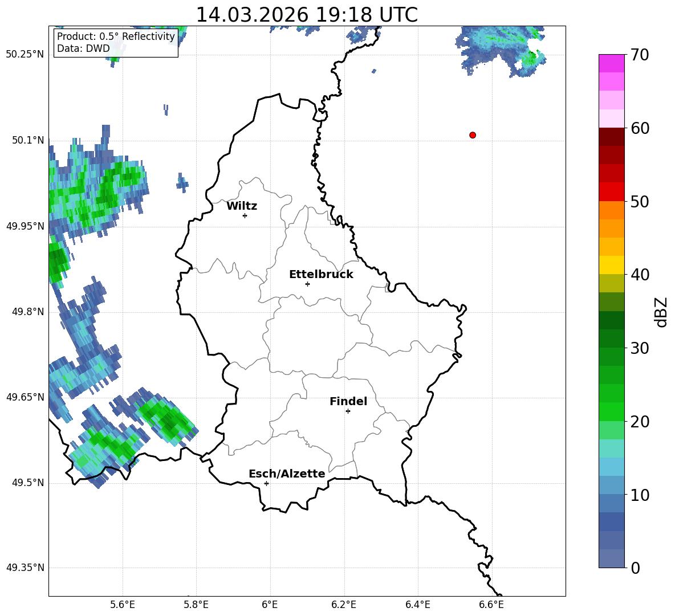Viewport: 675px width, 616px height.
Task: Click the Esch/Alzette station cross marker
Action: point(266,483)
